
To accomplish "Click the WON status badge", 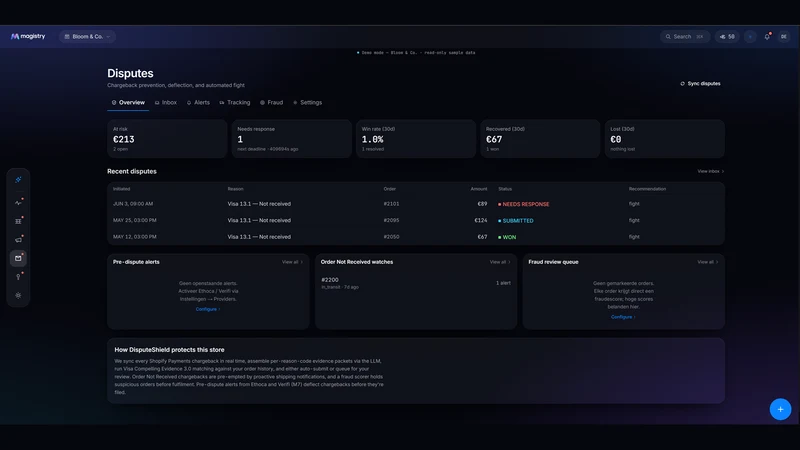I will coord(507,237).
